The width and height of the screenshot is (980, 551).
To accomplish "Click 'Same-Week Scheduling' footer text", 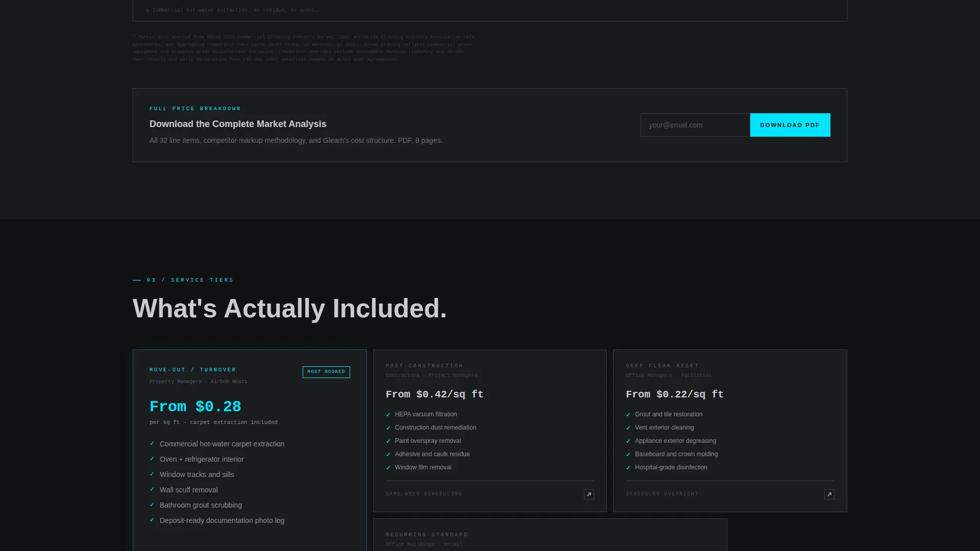I will 424,494.
